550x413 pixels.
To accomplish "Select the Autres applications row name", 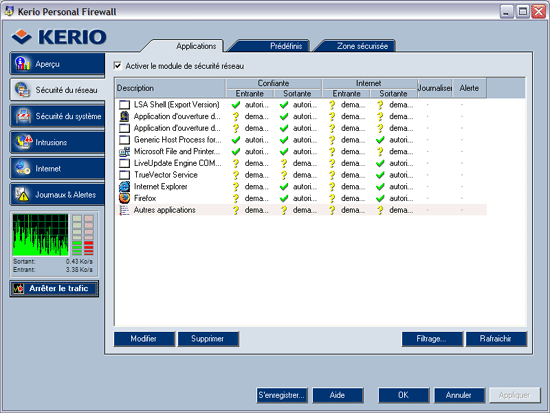I will [x=165, y=210].
